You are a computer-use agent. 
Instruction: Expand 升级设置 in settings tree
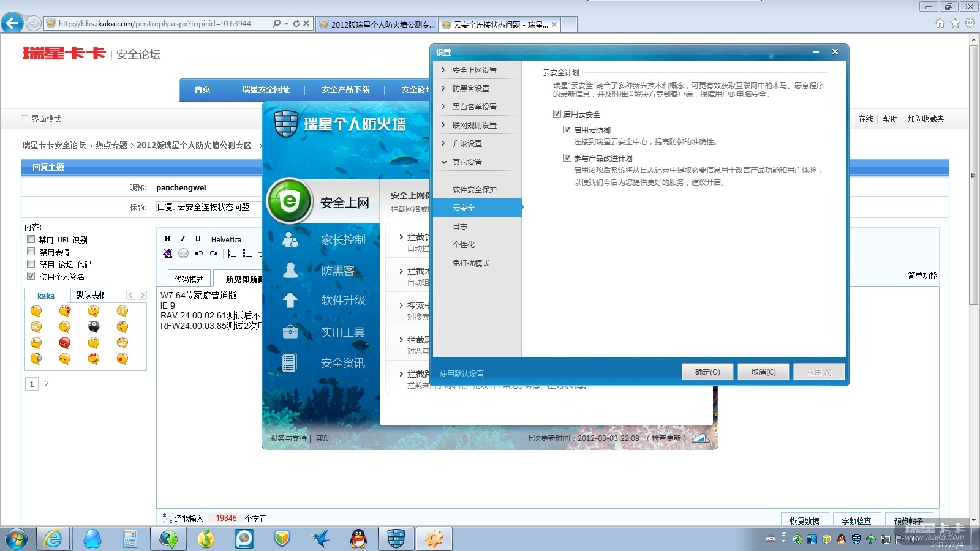tap(443, 143)
